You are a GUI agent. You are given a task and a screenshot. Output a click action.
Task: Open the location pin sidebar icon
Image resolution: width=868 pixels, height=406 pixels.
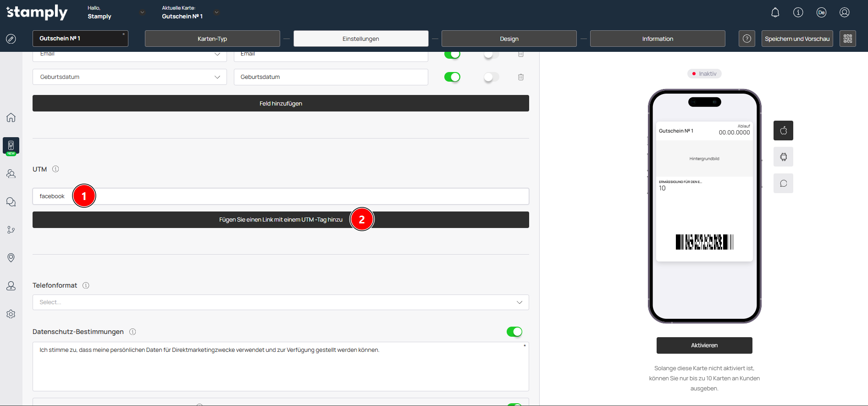tap(11, 258)
